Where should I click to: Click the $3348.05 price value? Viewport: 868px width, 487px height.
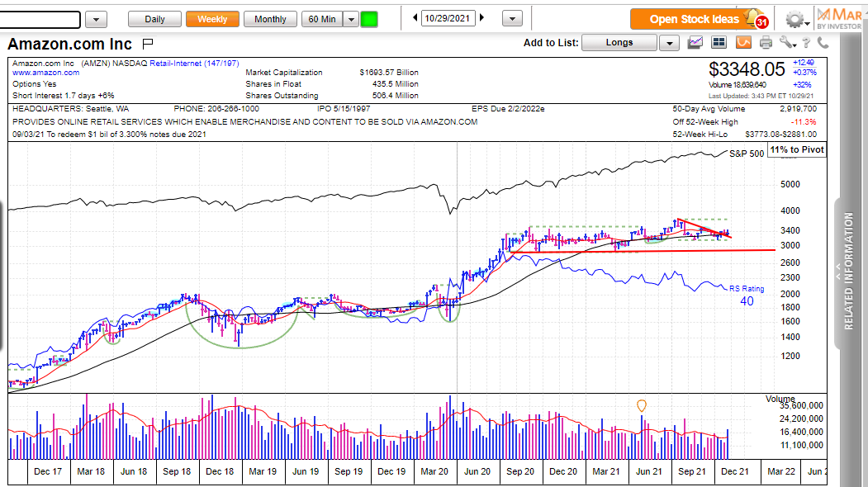pyautogui.click(x=747, y=69)
